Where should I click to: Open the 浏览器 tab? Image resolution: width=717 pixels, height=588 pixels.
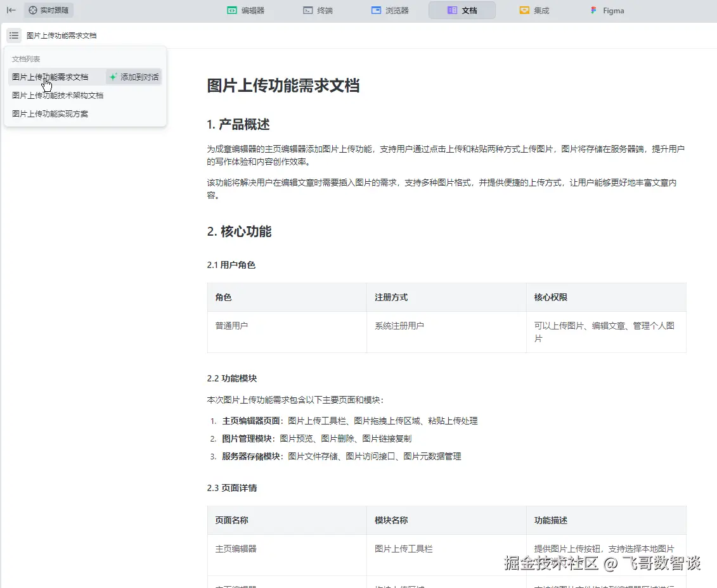point(390,10)
